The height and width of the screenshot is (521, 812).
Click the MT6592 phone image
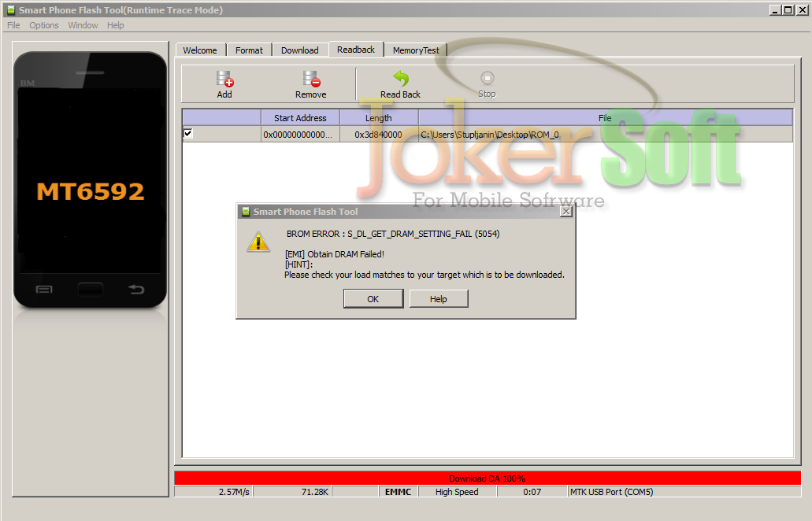pyautogui.click(x=90, y=180)
